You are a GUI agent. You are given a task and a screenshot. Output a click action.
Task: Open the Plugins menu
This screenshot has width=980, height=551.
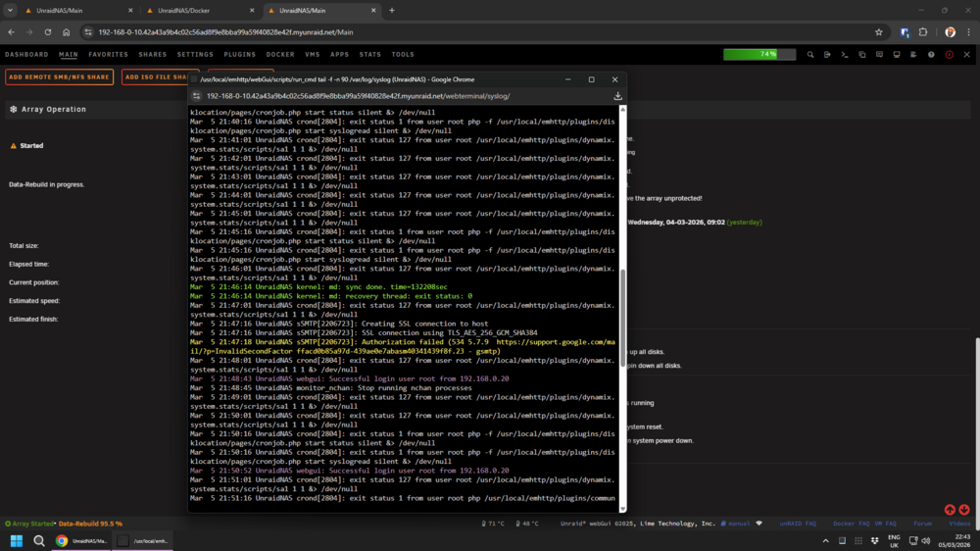coord(240,54)
